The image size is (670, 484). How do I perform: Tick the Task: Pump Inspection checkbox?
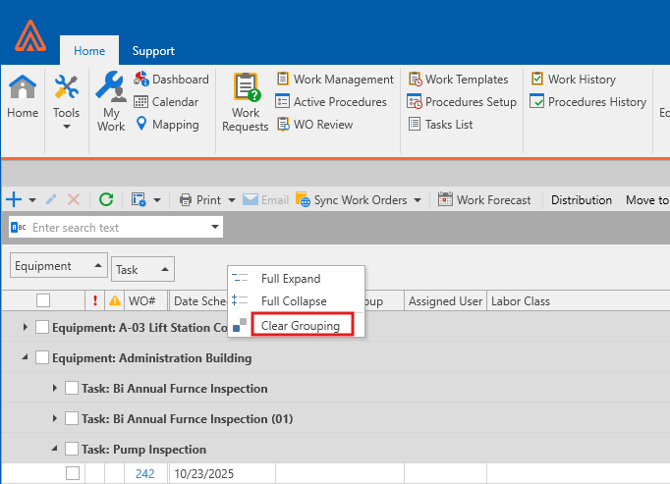coord(72,449)
